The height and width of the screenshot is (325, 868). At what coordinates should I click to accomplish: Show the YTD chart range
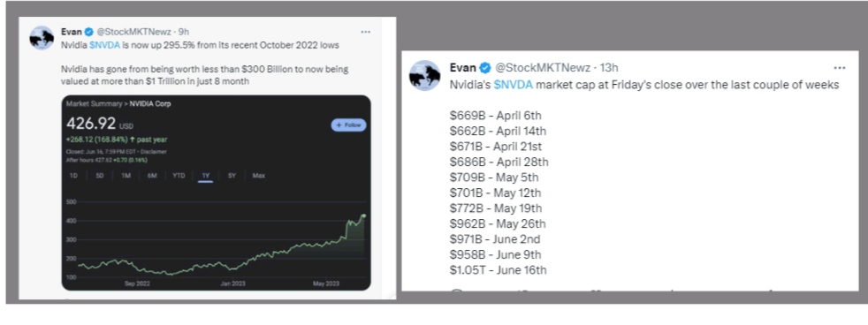tap(179, 176)
